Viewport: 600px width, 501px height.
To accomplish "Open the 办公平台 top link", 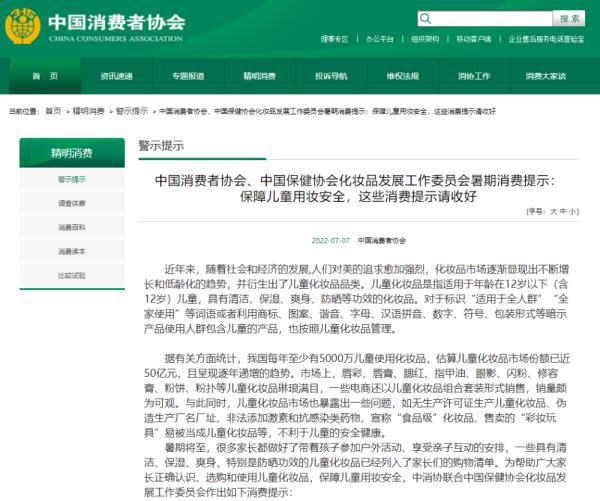I will (x=380, y=39).
